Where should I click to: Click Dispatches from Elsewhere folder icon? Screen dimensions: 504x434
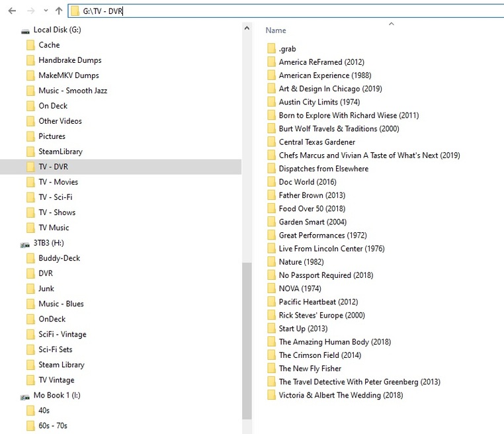tap(272, 169)
